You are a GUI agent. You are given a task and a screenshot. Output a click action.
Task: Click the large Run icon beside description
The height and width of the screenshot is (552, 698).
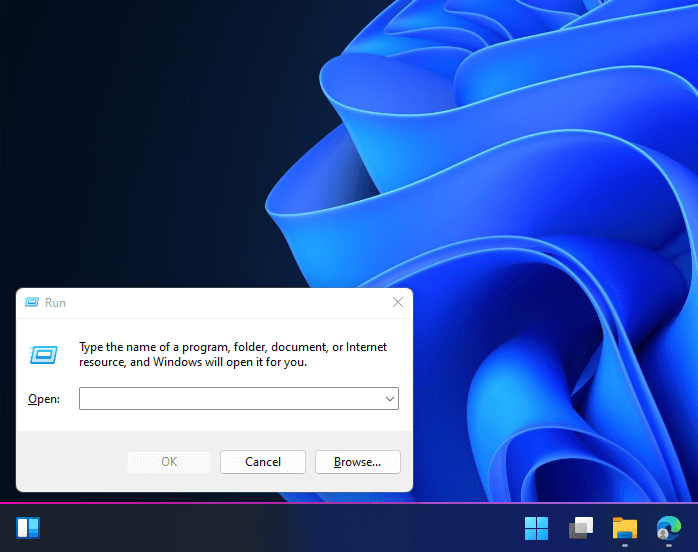click(x=43, y=355)
